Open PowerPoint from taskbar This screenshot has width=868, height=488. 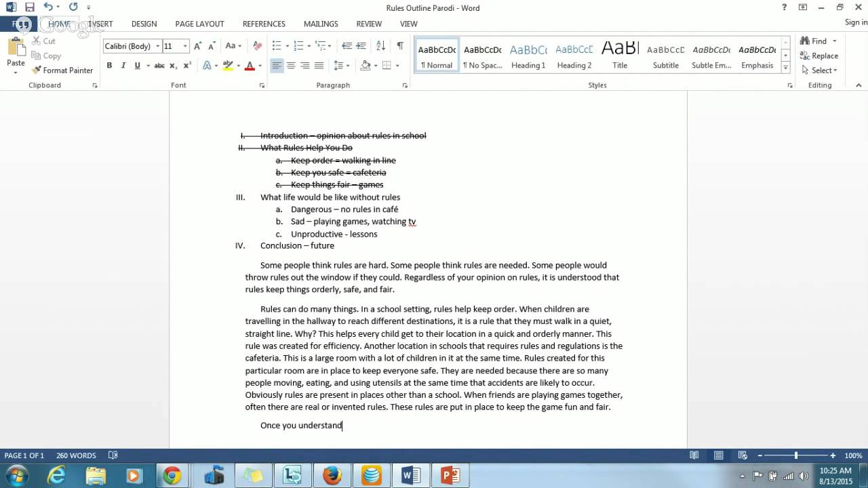[450, 476]
